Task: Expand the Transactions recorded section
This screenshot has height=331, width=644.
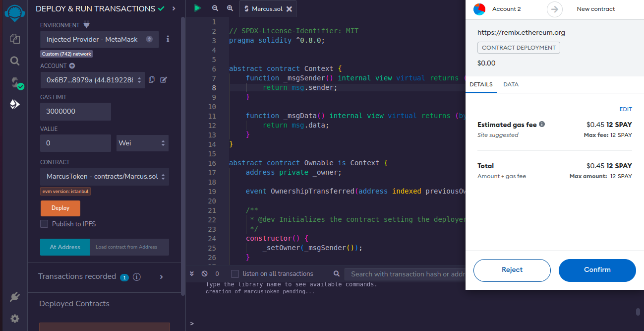Action: pos(161,277)
